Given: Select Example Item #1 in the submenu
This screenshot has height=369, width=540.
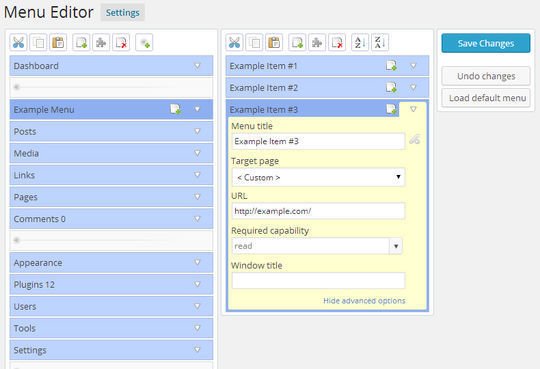Looking at the screenshot, I should (x=327, y=65).
